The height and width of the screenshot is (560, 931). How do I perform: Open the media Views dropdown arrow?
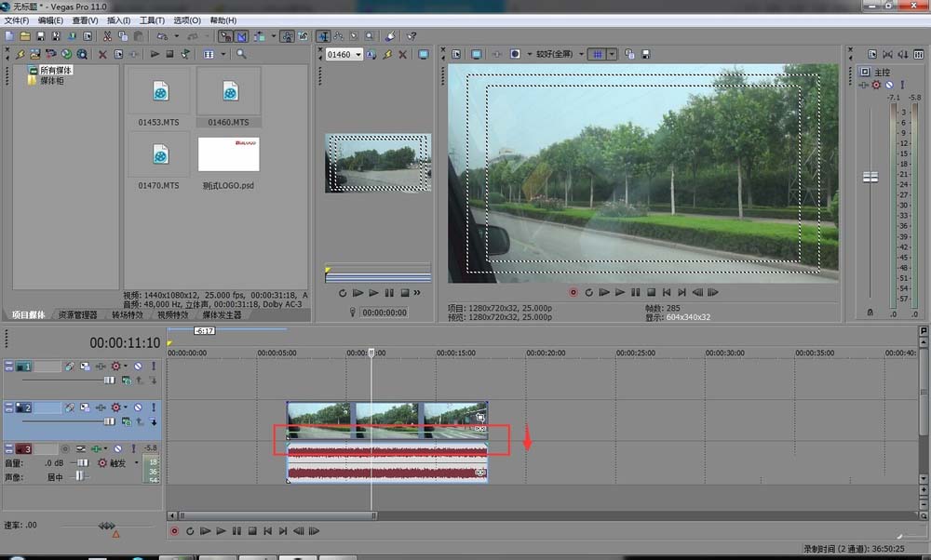pos(223,54)
